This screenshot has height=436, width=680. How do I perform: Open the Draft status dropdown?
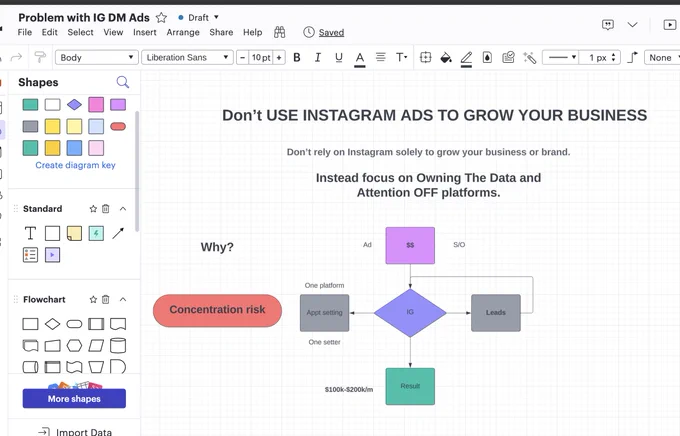(198, 18)
